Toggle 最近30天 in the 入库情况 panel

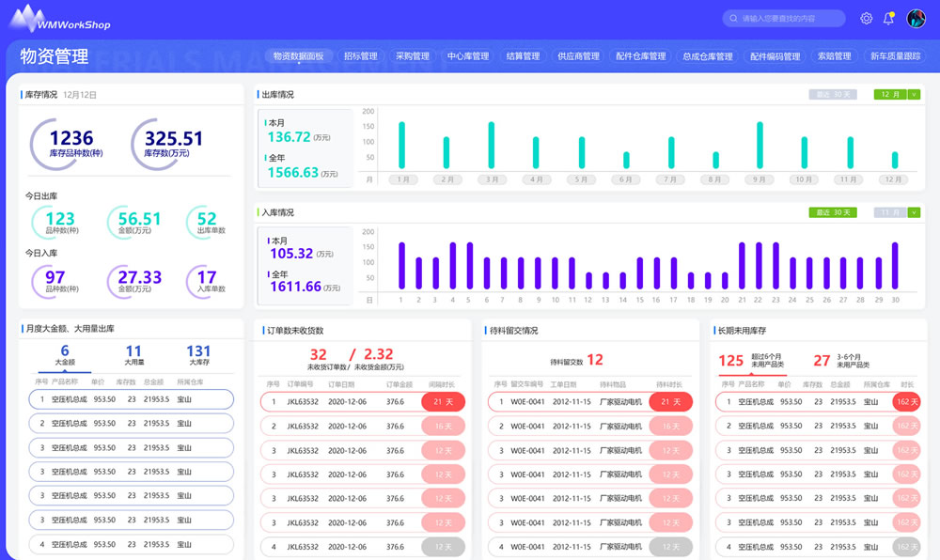(833, 212)
